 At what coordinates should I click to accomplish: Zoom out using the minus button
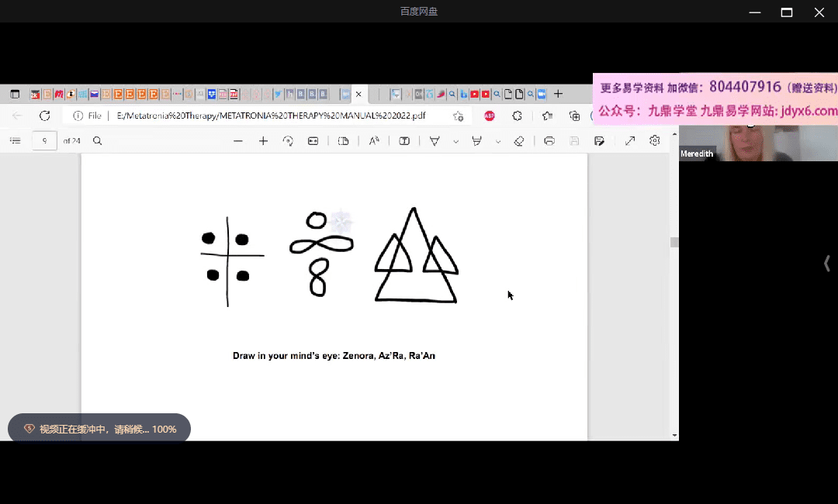point(238,141)
